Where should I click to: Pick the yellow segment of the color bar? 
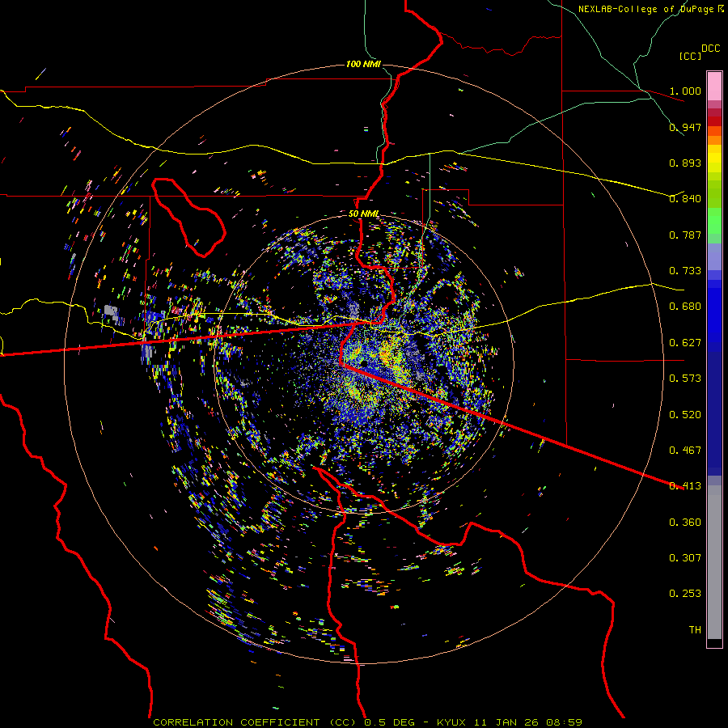(x=714, y=159)
